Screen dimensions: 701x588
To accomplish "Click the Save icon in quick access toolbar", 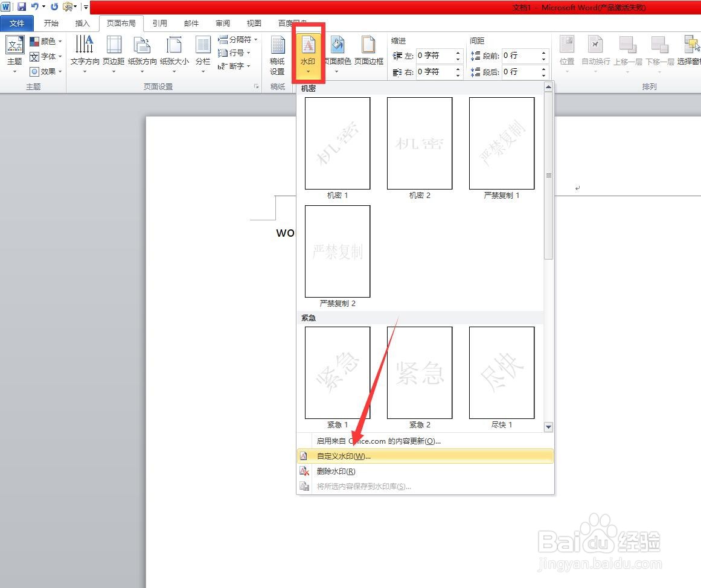I will coord(21,7).
